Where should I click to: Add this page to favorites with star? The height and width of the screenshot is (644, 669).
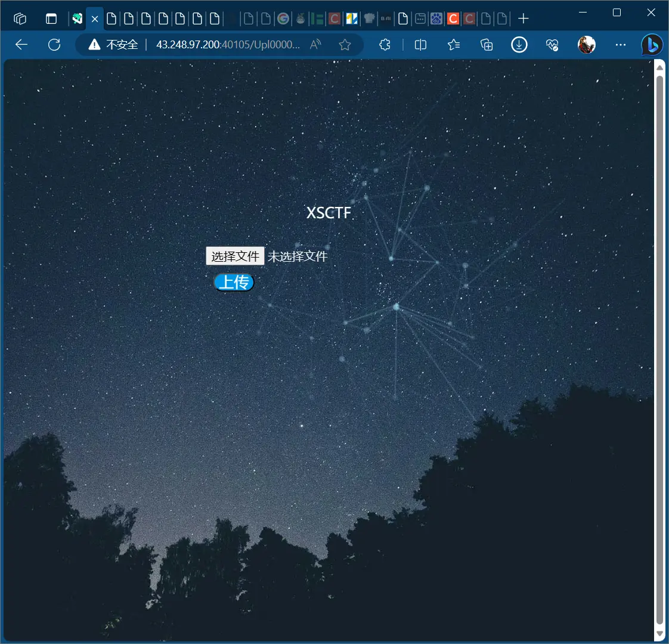click(x=345, y=45)
